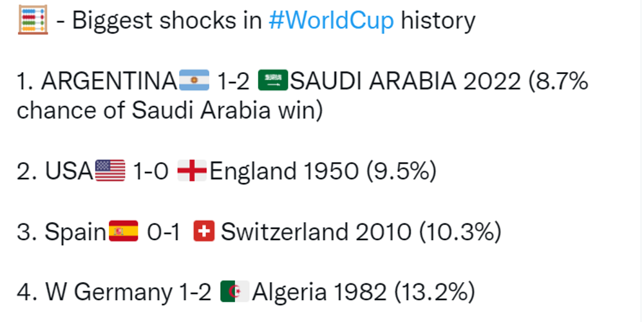Click the Switzerland flag emoji
The height and width of the screenshot is (322, 644).
pyautogui.click(x=204, y=231)
